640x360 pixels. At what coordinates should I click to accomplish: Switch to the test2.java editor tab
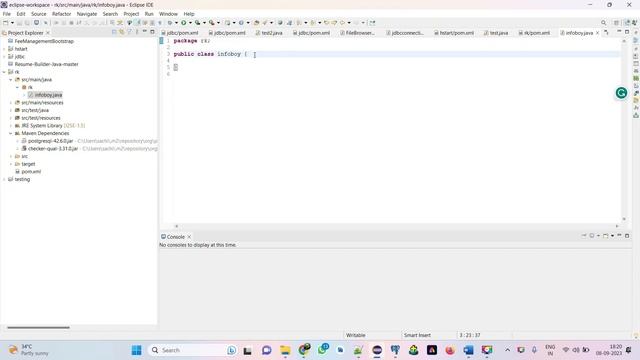[269, 33]
